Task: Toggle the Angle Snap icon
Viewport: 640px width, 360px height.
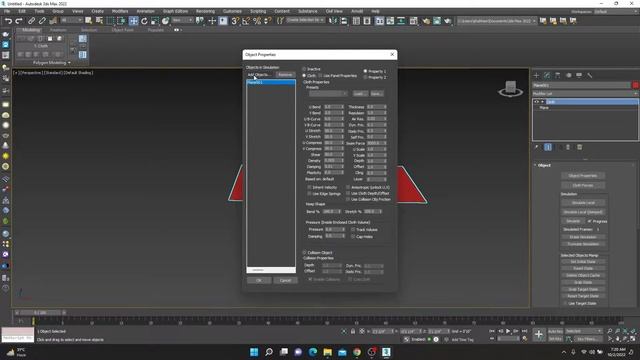Action: [x=246, y=21]
